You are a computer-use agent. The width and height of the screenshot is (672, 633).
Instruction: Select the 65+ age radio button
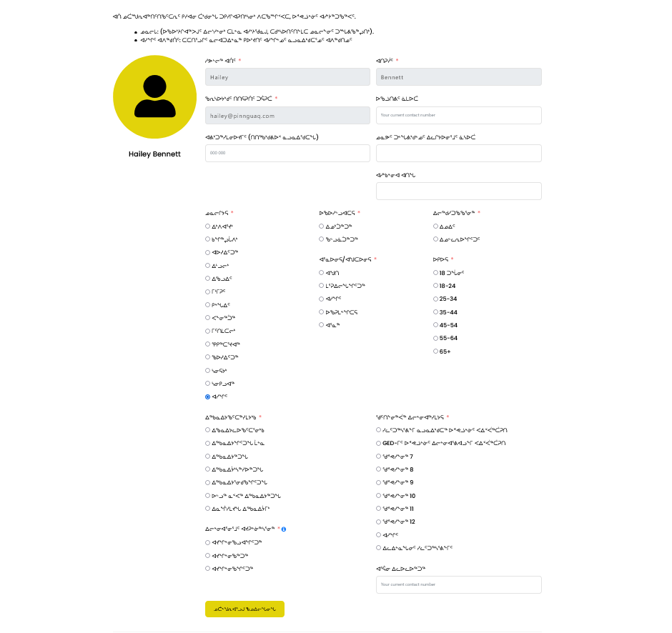(436, 352)
